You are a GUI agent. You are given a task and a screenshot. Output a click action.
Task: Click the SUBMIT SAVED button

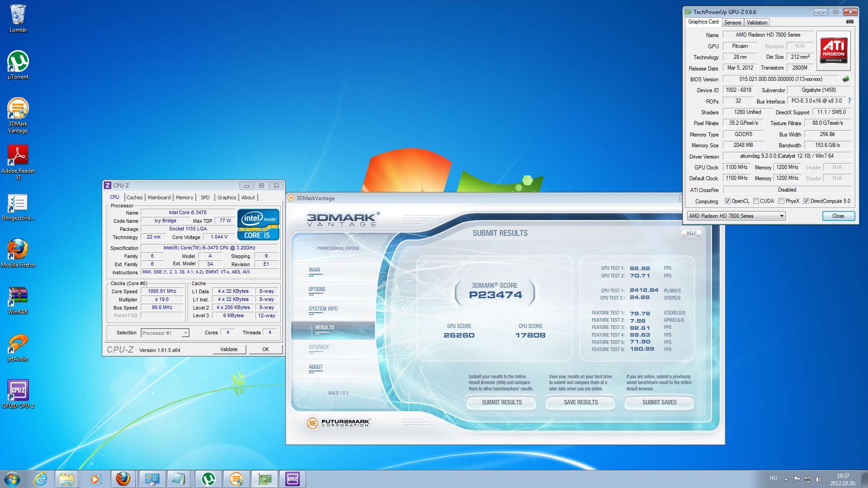point(659,402)
